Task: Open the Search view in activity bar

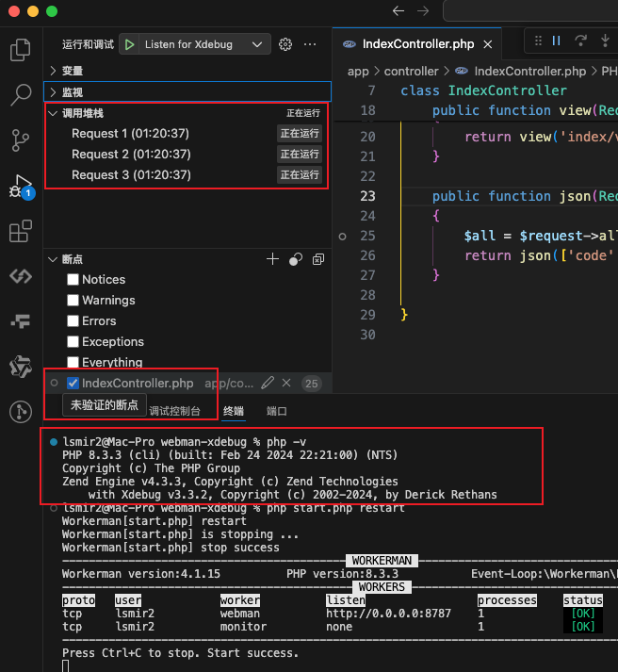Action: click(20, 94)
